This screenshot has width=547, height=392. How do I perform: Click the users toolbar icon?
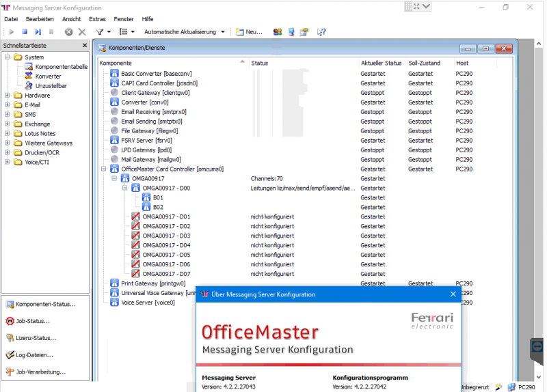coord(278,31)
